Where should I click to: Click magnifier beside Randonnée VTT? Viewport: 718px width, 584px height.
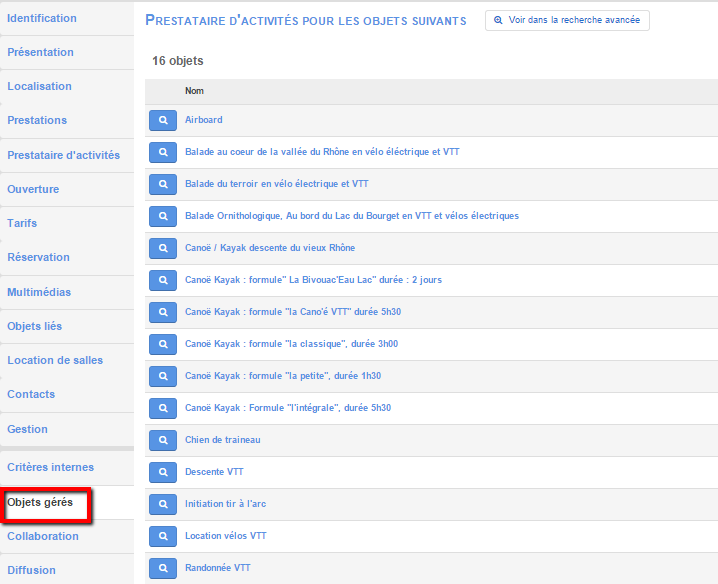point(163,568)
